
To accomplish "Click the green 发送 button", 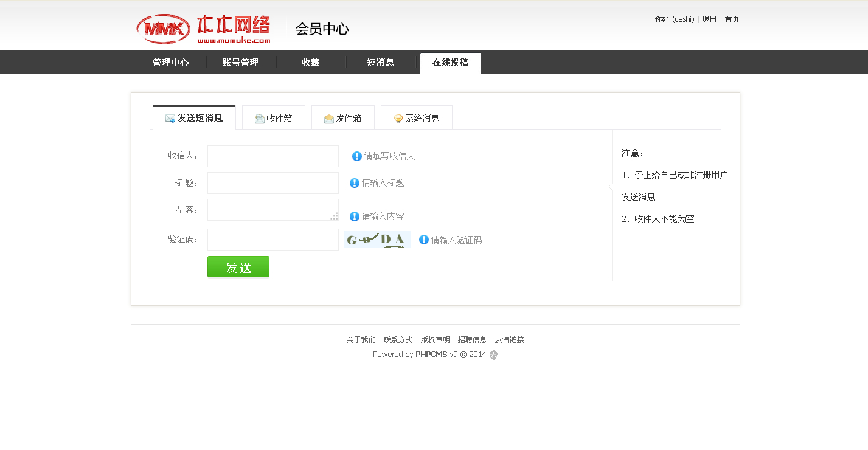I will 238,267.
